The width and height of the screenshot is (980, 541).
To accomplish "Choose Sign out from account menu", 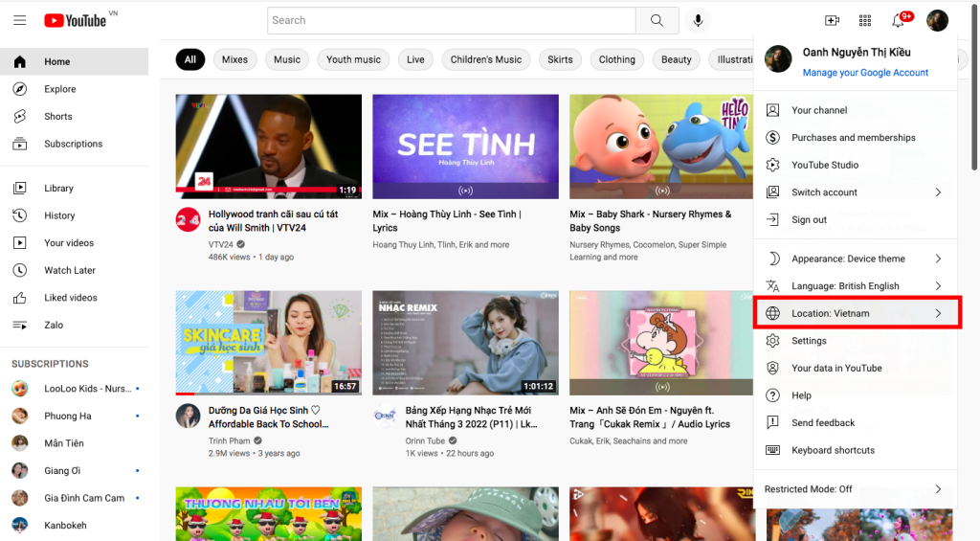I will (x=809, y=220).
